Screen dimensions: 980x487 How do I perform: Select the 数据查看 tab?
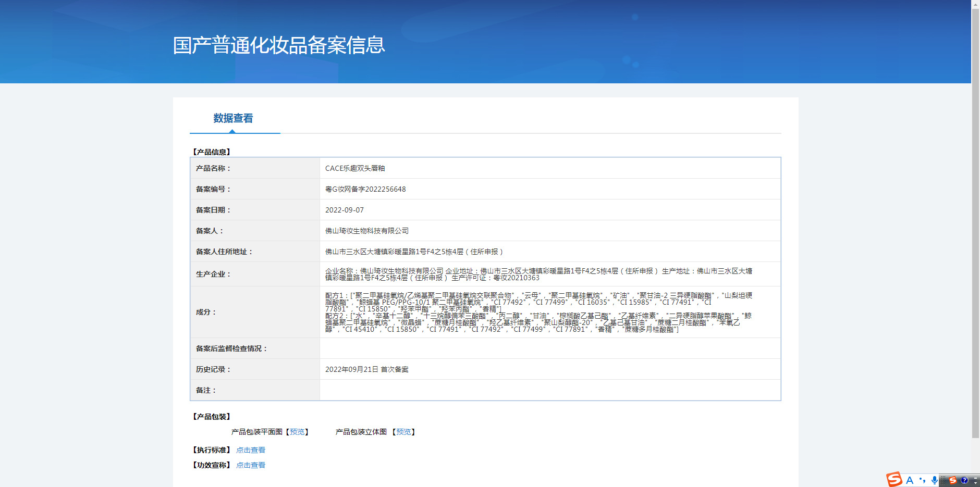click(x=233, y=118)
